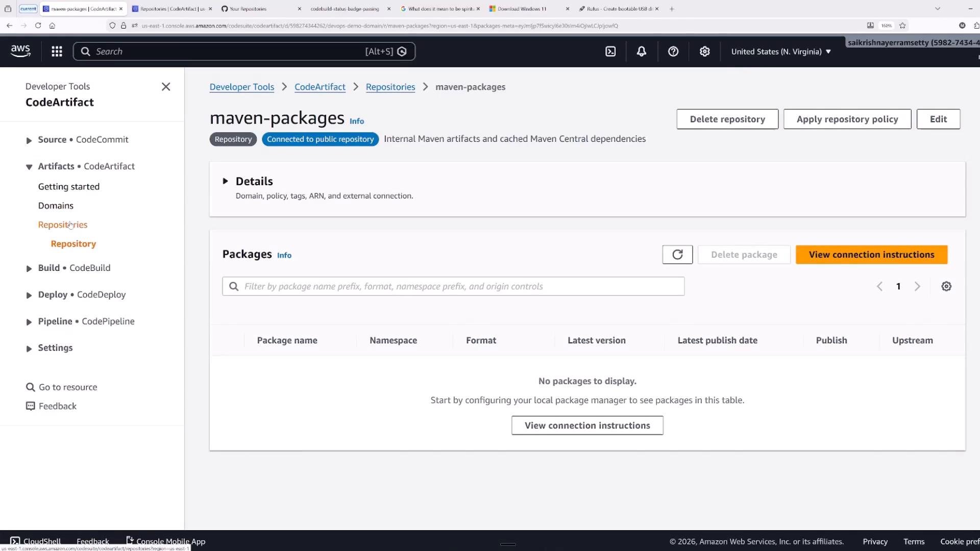Screen dimensions: 980x551
Task: Go back in browser history
Action: click(x=9, y=26)
